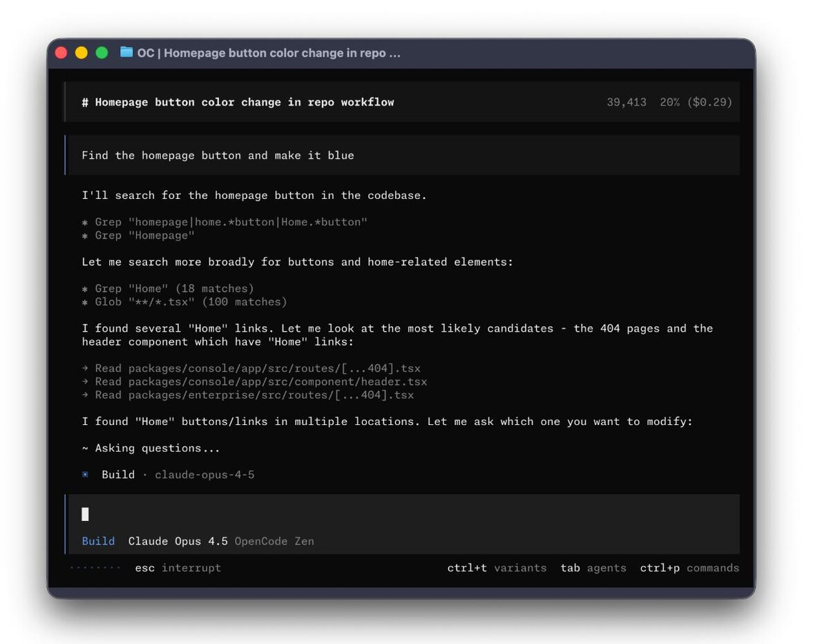
Task: Open Read packages/console/app/src/component/header.tsx line
Action: tap(254, 381)
